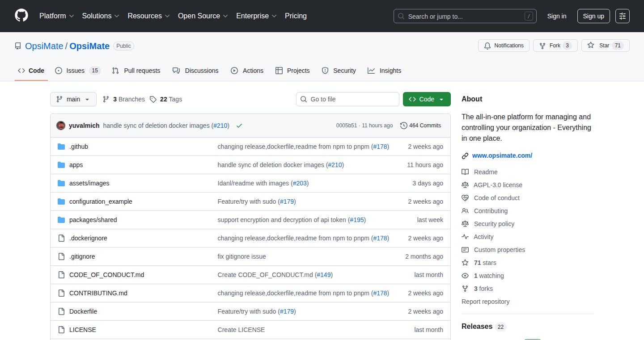Switch to the Issues tab
This screenshot has width=644, height=340.
(78, 71)
